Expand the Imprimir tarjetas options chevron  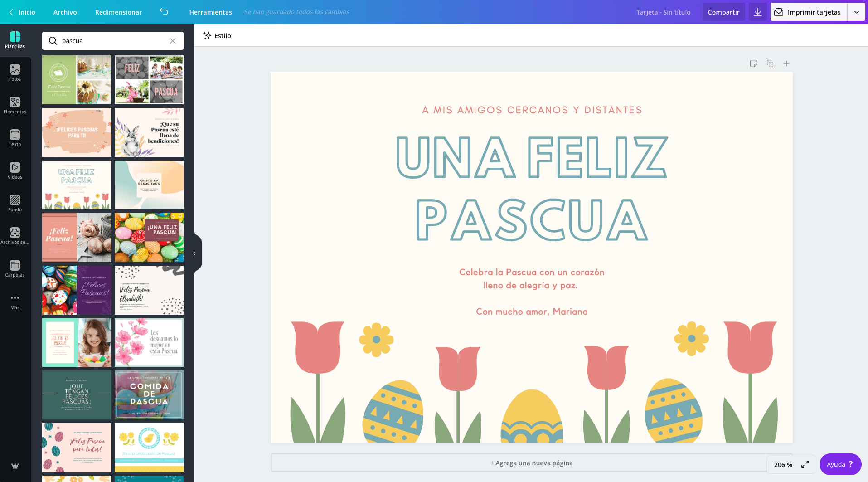(857, 12)
